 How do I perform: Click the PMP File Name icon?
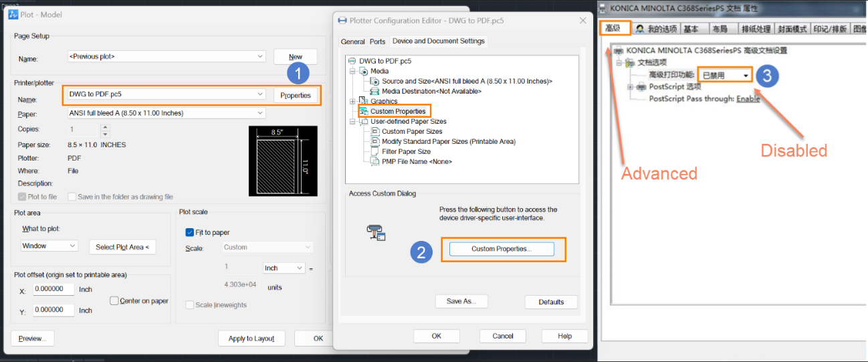coord(375,161)
